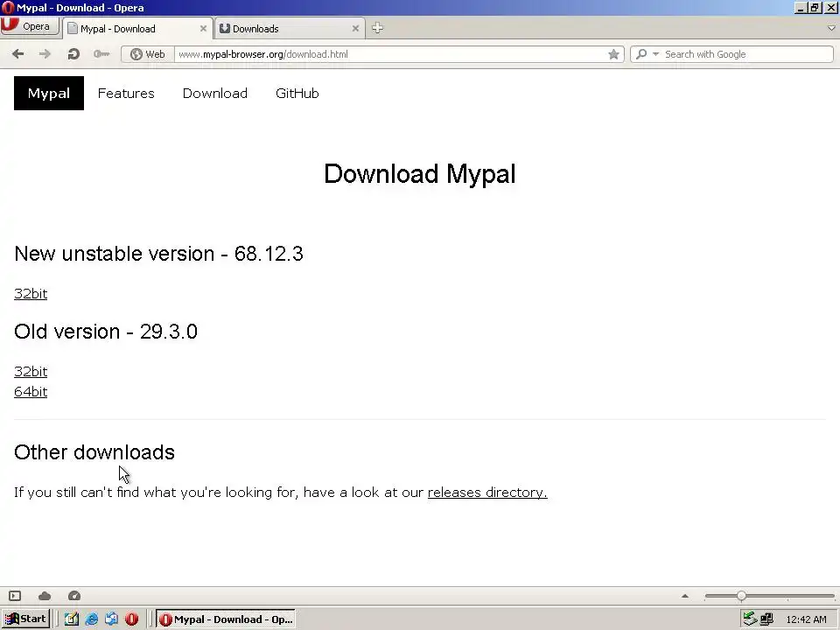Viewport: 840px width, 630px height.
Task: Select Mypal - Download taskbar button
Action: coord(226,619)
